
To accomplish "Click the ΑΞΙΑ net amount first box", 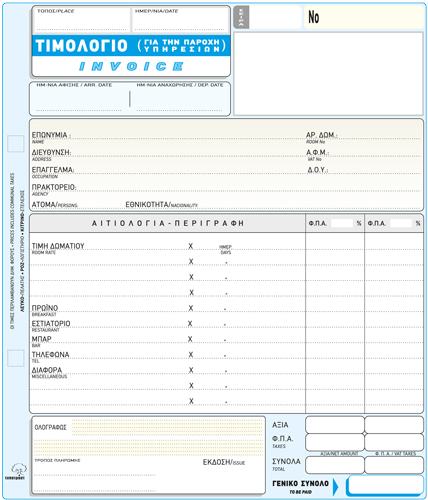I will 335,425.
